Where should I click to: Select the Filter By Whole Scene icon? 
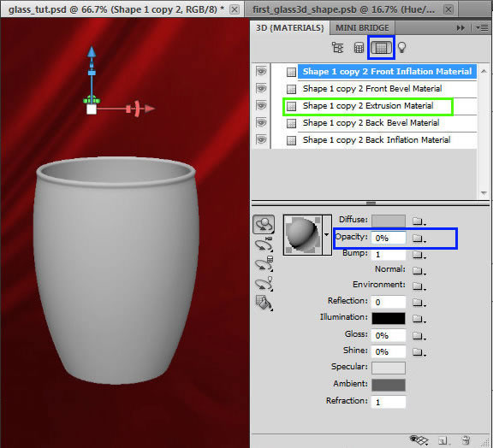tap(338, 48)
